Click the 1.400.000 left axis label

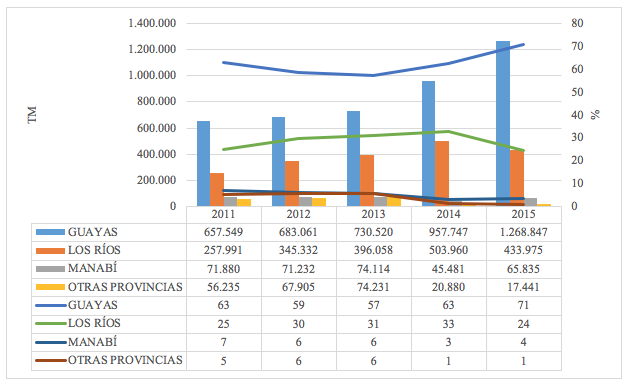[152, 23]
